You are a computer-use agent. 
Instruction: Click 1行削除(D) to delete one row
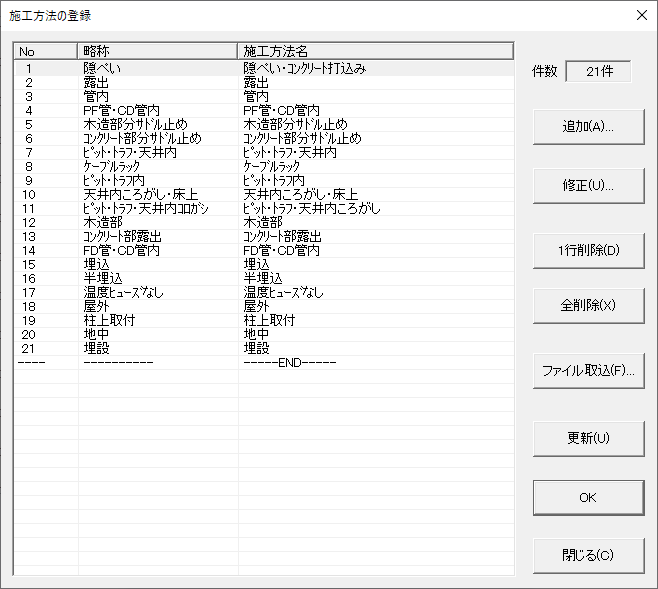[588, 249]
